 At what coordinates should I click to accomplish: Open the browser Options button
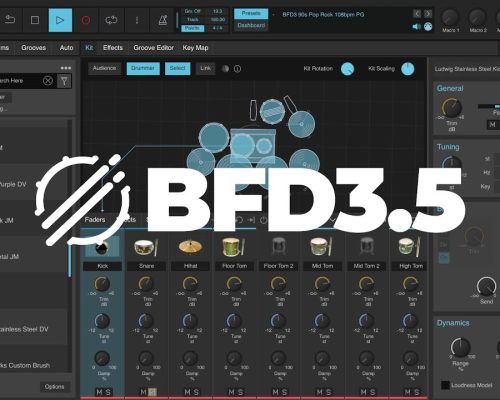tap(54, 387)
